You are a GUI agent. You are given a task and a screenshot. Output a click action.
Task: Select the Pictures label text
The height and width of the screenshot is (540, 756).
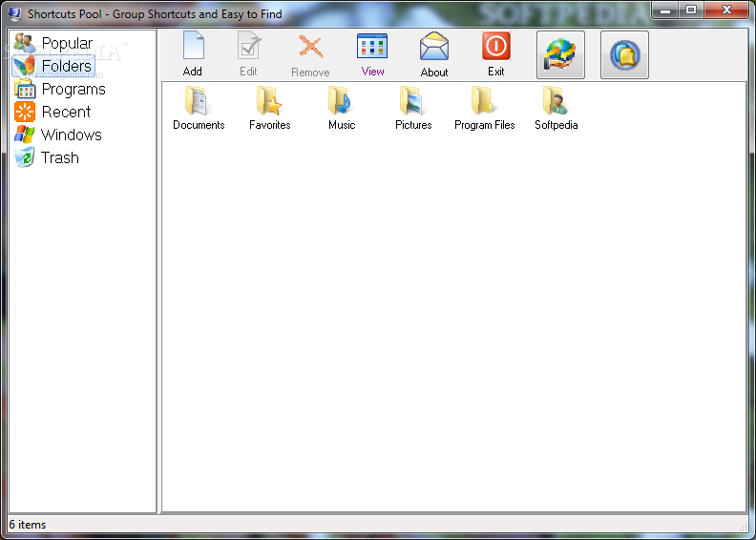click(x=413, y=125)
